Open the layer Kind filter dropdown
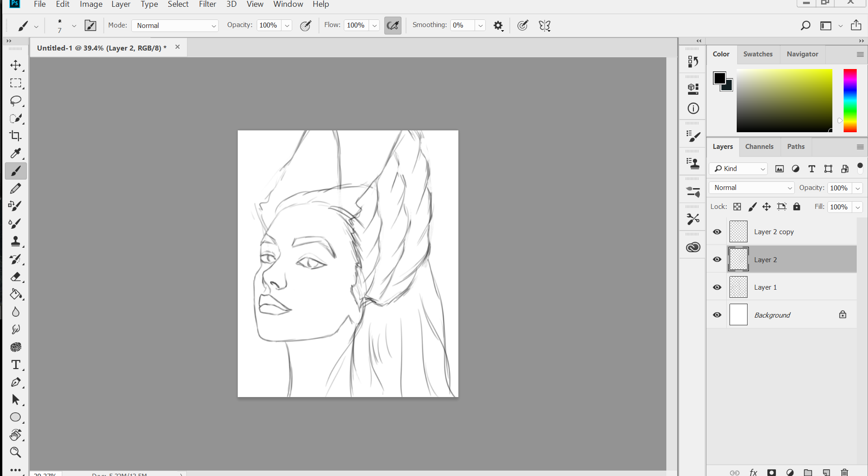 pos(739,169)
